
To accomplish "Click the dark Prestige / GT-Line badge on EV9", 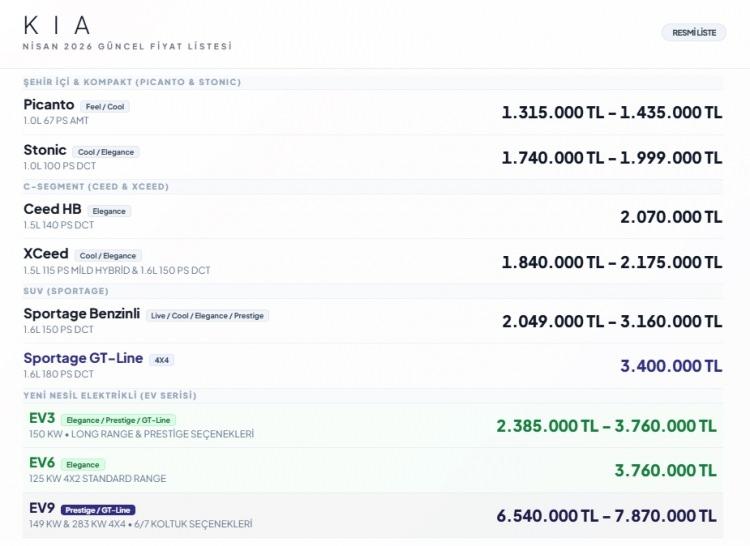I will 97,510.
